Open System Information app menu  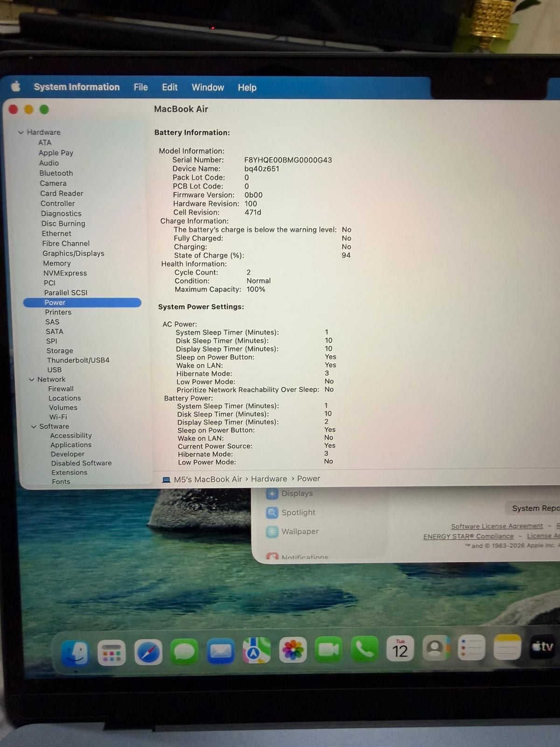click(77, 87)
